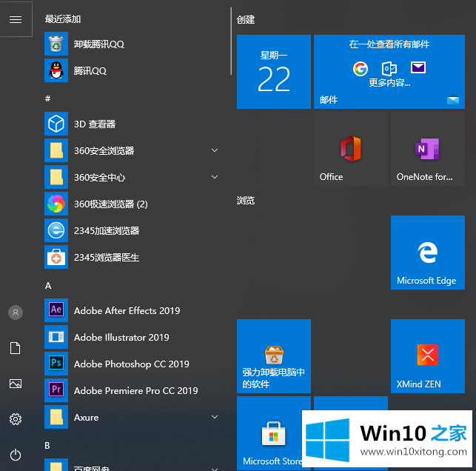Image resolution: width=476 pixels, height=471 pixels.
Task: Click the user account icon in the sidebar
Action: [x=16, y=313]
